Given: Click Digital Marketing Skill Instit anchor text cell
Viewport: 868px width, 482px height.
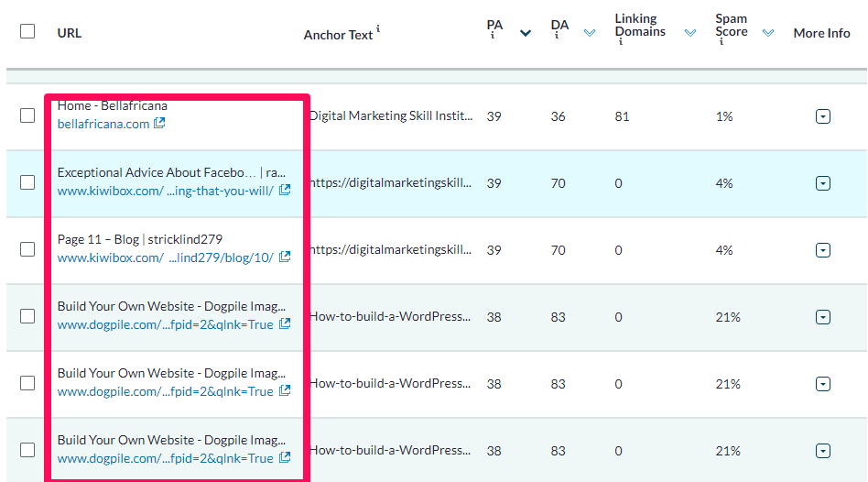Looking at the screenshot, I should click(x=392, y=116).
